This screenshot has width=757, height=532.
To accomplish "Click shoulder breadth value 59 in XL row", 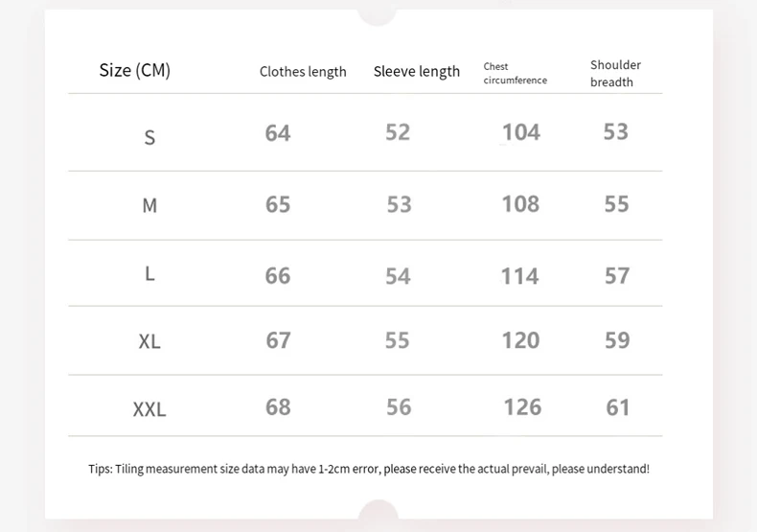I will coord(617,340).
